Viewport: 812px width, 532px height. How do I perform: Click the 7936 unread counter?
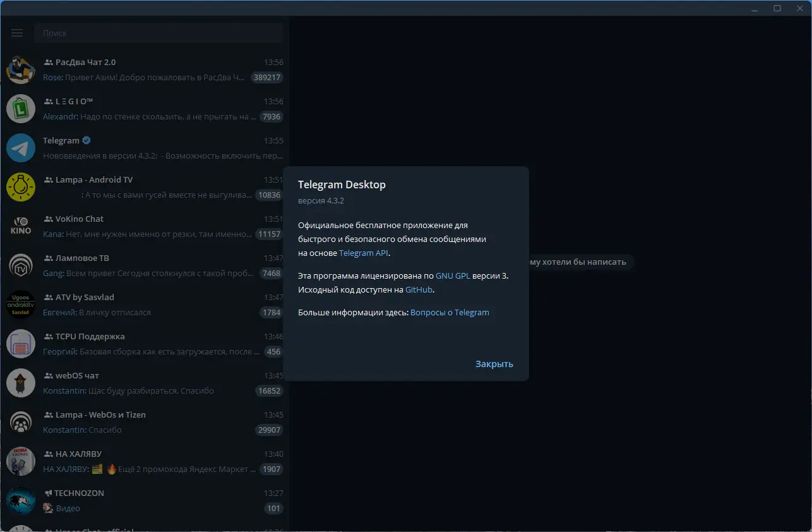[x=272, y=116]
